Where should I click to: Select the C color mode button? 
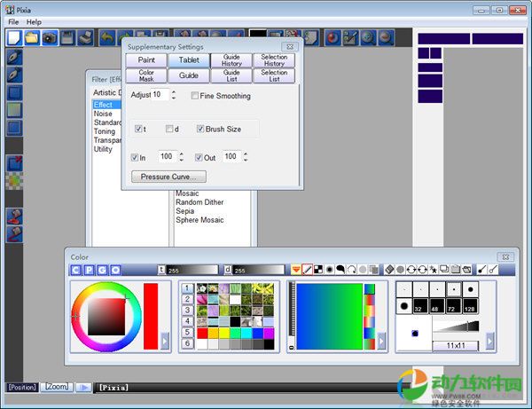point(76,270)
